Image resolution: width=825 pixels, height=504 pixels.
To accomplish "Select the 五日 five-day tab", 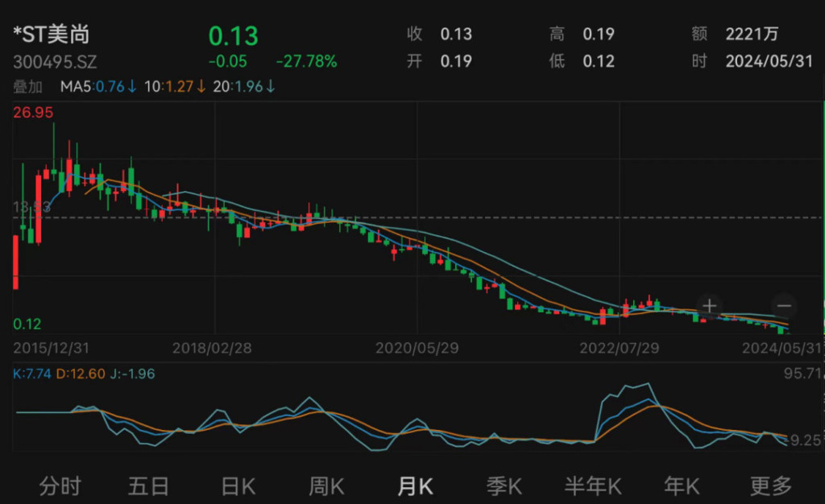I will (x=149, y=486).
